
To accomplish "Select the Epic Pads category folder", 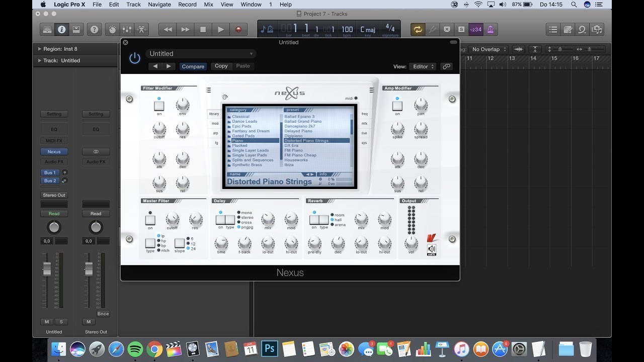I will pos(242,126).
